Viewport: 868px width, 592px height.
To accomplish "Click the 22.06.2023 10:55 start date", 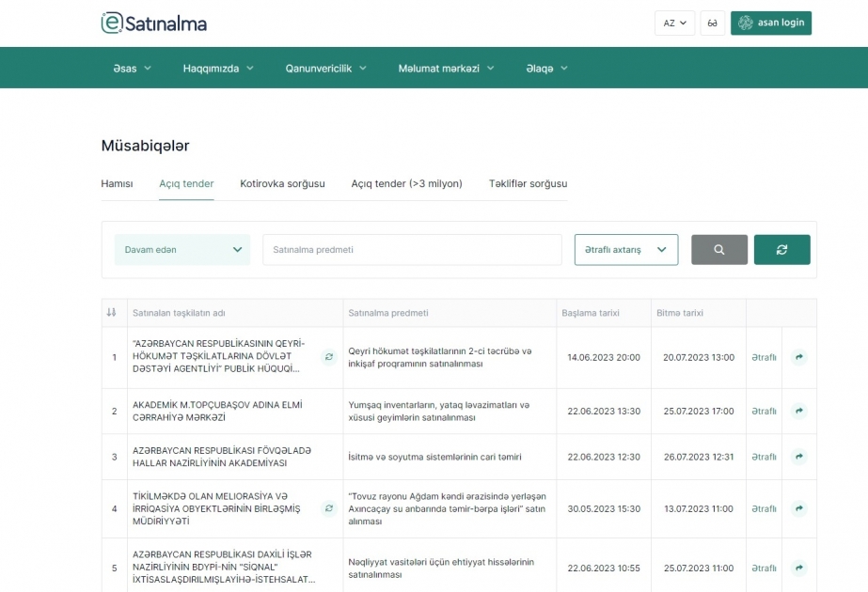I will [x=604, y=569].
